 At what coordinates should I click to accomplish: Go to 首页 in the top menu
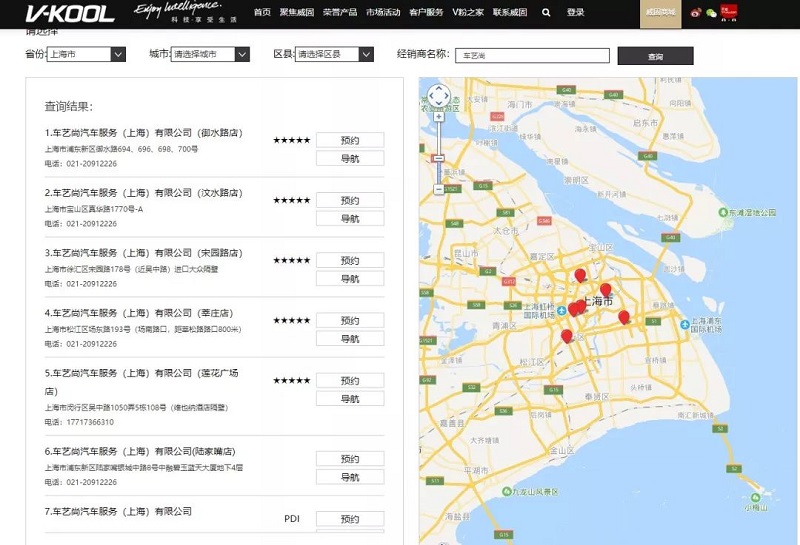click(262, 12)
